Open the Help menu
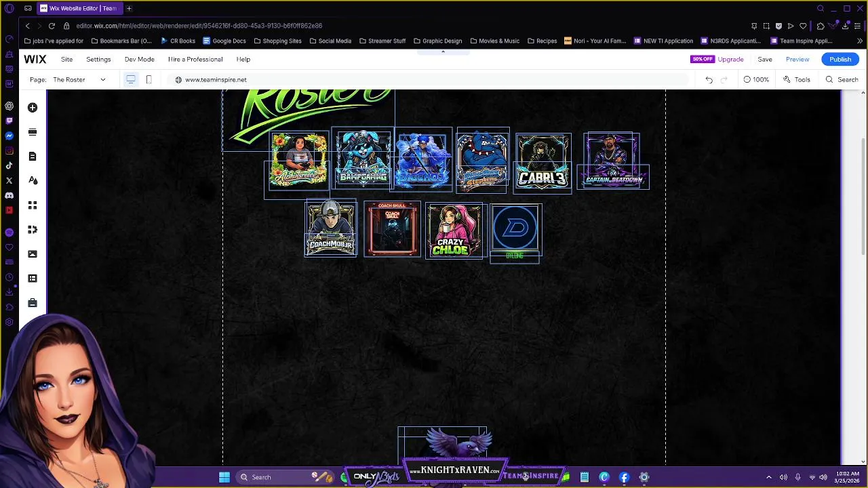This screenshot has height=488, width=868. (x=243, y=60)
